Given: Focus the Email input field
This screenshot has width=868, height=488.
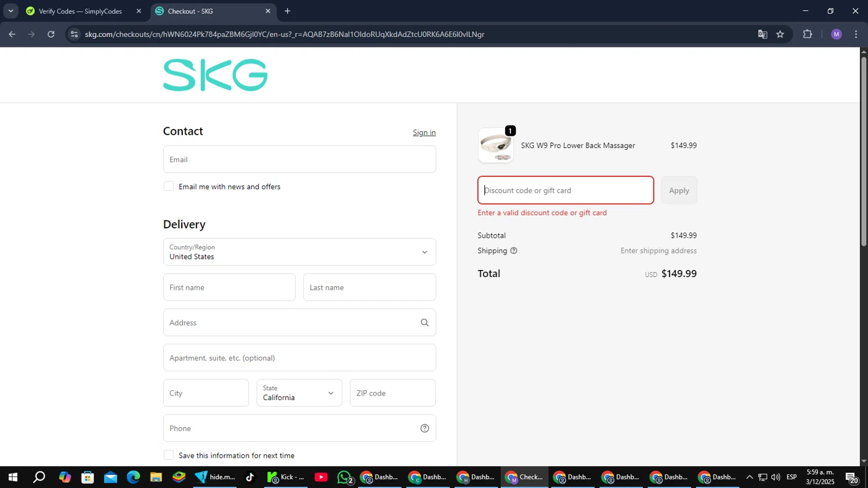Looking at the screenshot, I should [x=299, y=159].
